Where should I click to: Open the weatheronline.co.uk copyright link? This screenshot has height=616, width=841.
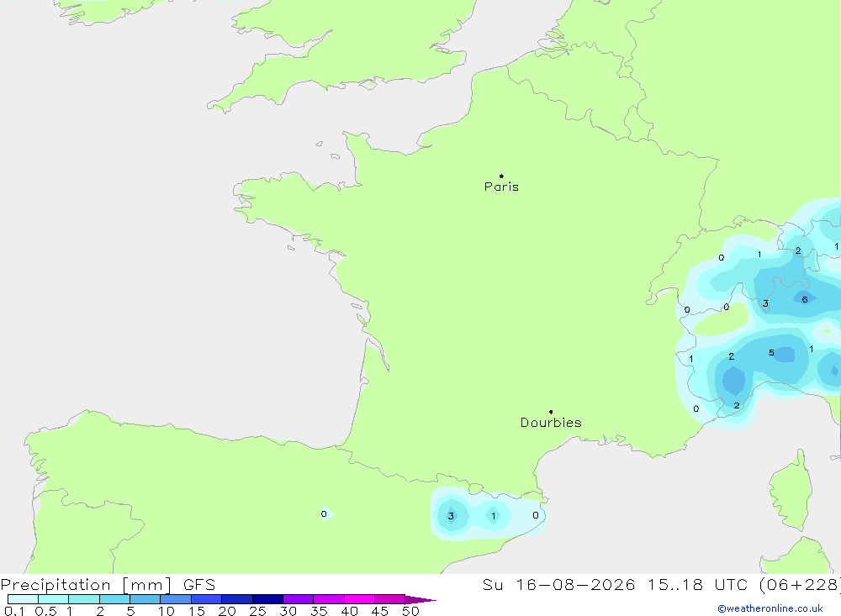click(x=770, y=608)
